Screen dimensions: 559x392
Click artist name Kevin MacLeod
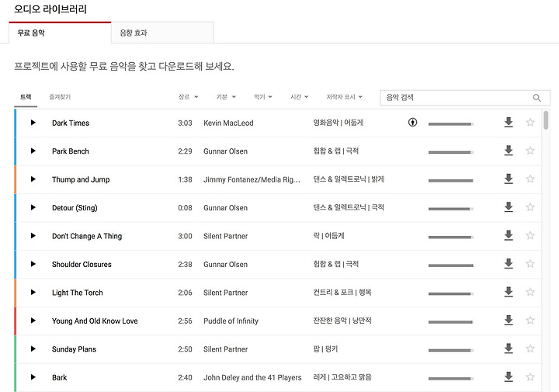[x=228, y=123]
